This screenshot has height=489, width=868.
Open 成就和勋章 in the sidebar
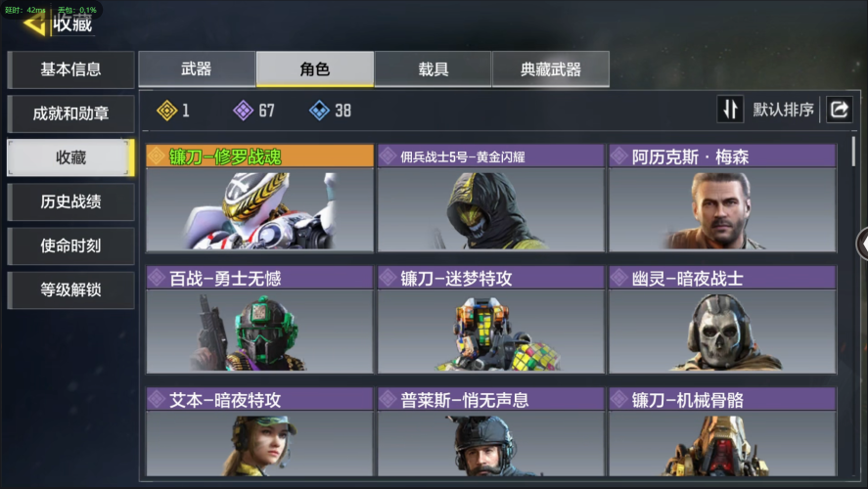70,114
